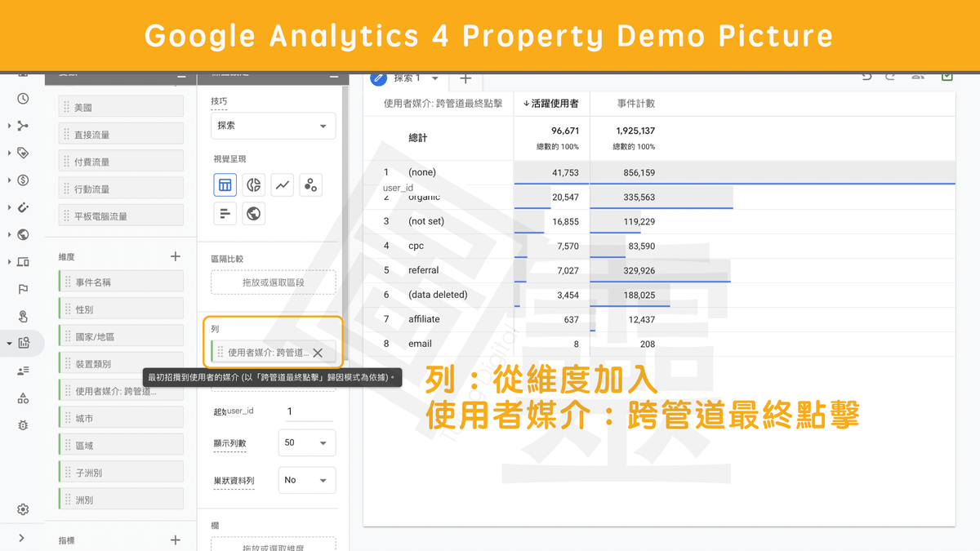Click the cpc row label
Viewport: 980px width, 551px height.
click(x=416, y=246)
